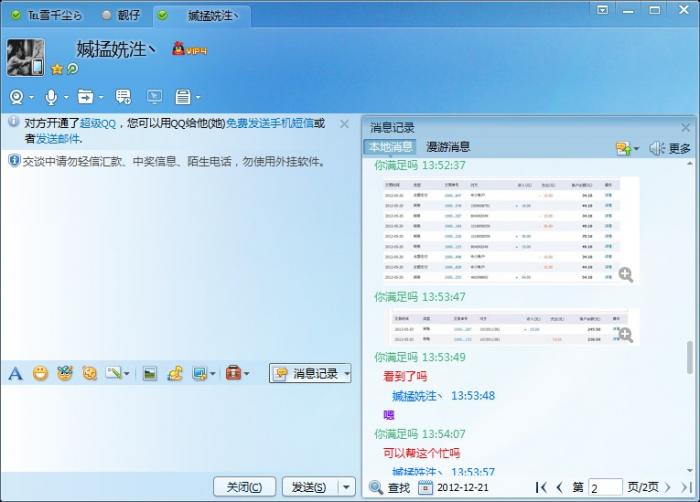Open the emoticon smiley picker
The width and height of the screenshot is (700, 502).
point(40,373)
